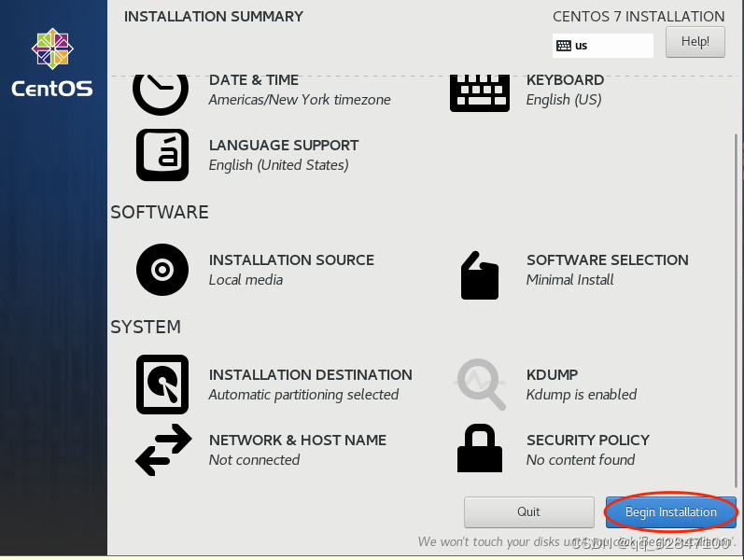744x560 pixels.
Task: Click the 'English (US)' keyboard status text
Action: pos(564,100)
